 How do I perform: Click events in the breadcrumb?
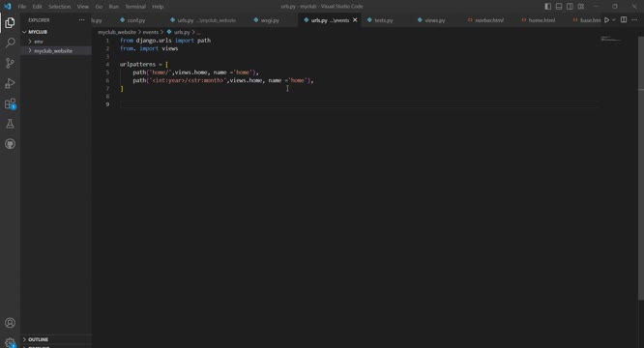[150, 32]
